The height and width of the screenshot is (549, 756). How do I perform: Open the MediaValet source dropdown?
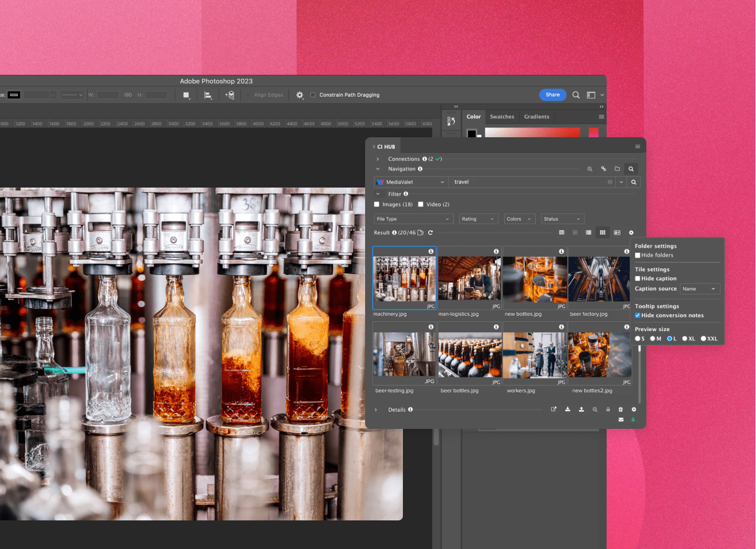tap(410, 182)
